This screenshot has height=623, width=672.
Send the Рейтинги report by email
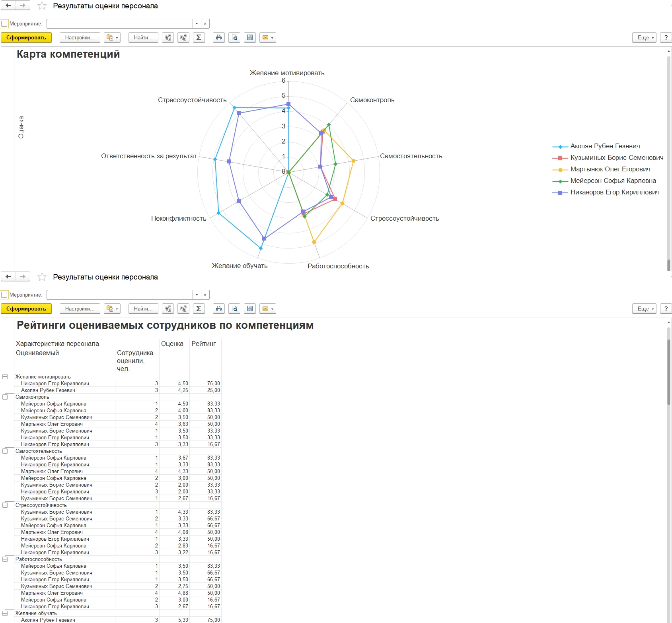[x=267, y=309]
